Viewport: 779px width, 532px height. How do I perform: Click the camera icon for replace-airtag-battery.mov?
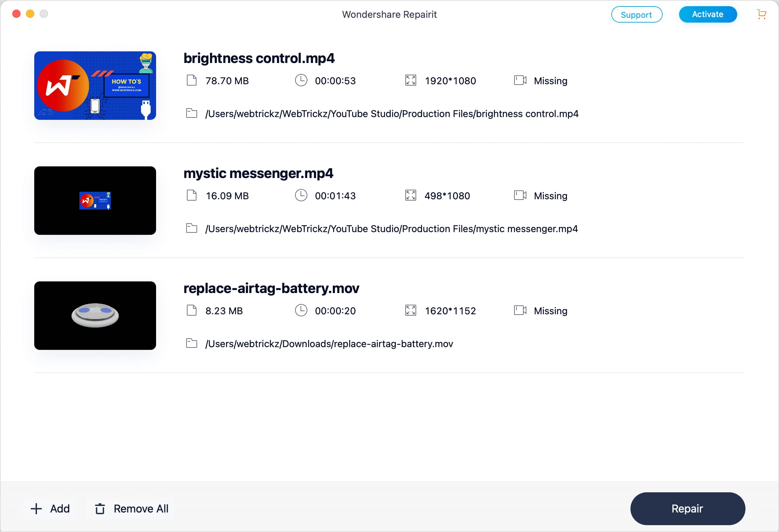pyautogui.click(x=520, y=311)
